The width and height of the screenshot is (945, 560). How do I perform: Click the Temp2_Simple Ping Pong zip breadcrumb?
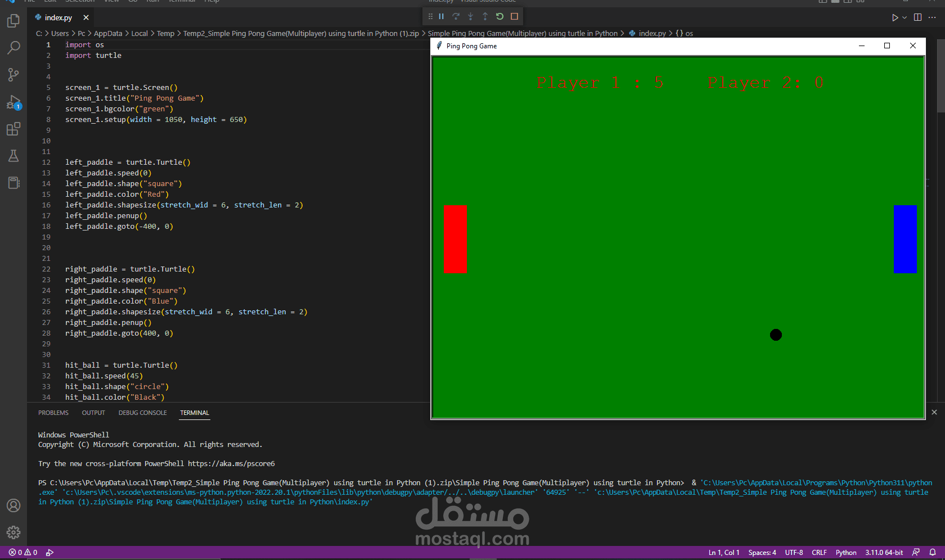(x=301, y=34)
